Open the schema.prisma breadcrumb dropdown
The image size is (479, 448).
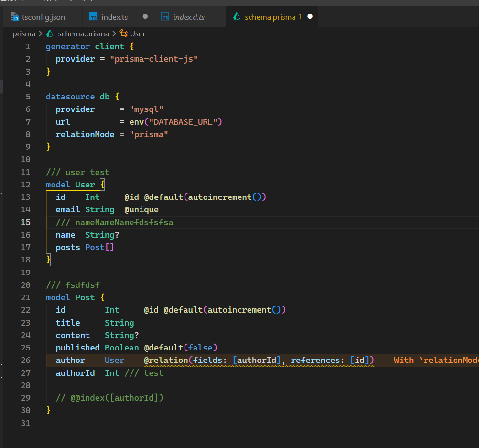click(83, 33)
